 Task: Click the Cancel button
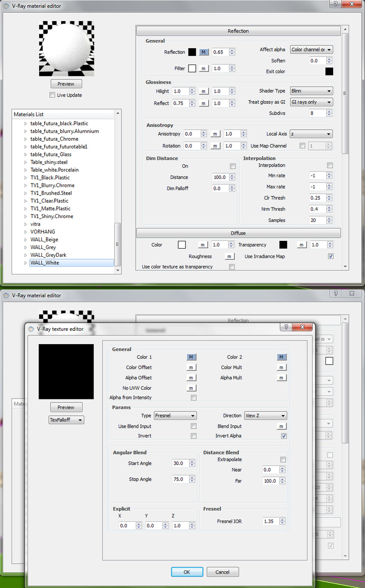pos(223,572)
